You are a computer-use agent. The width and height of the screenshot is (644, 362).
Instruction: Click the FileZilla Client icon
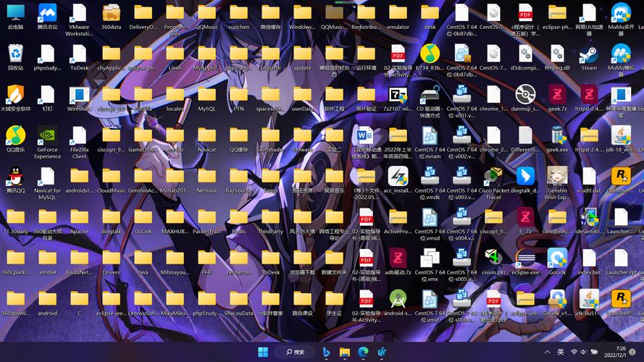pyautogui.click(x=79, y=143)
